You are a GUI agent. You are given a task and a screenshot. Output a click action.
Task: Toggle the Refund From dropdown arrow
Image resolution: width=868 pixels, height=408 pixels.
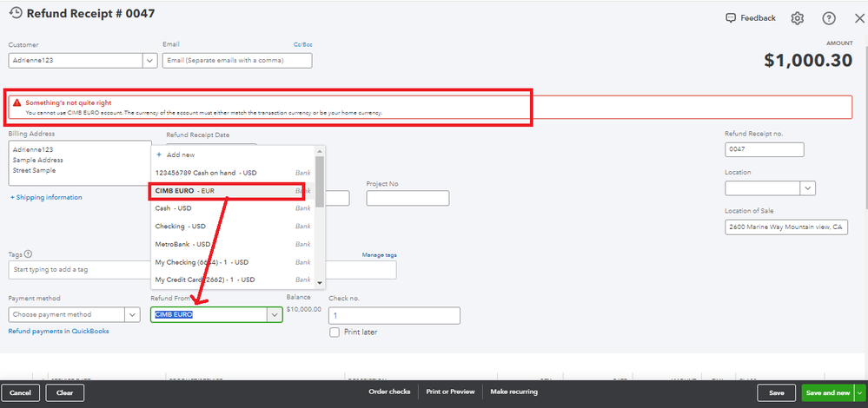(275, 314)
